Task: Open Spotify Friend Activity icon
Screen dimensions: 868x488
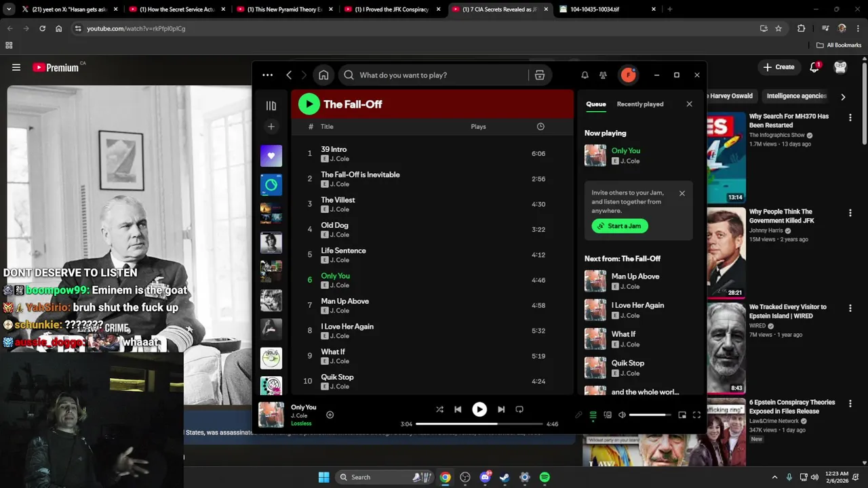Action: [603, 75]
